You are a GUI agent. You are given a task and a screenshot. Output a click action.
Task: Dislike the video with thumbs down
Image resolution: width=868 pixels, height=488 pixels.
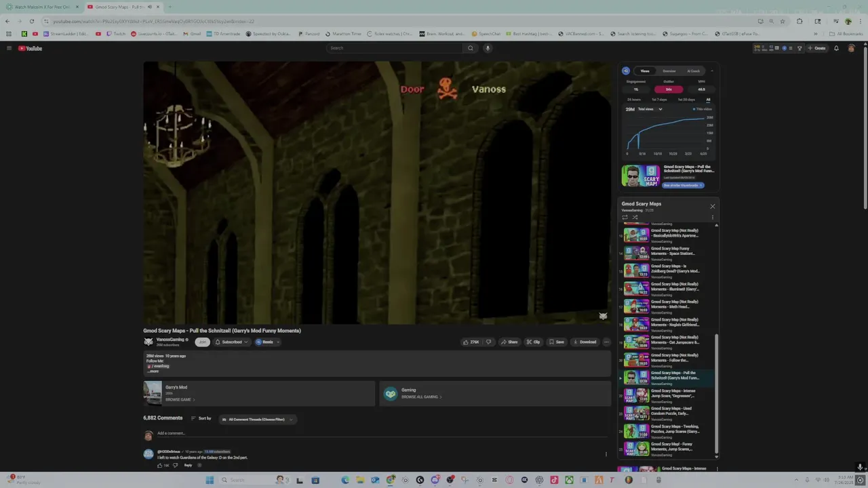tap(488, 342)
